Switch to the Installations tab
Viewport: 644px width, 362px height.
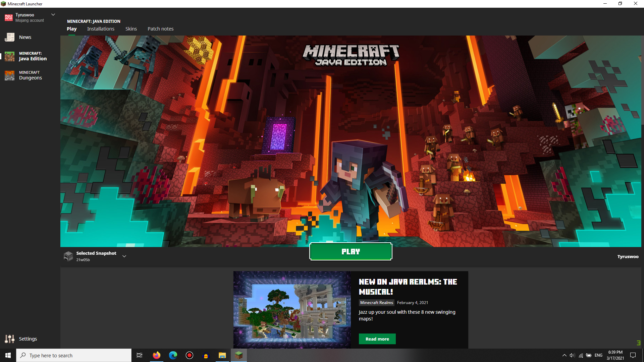101,29
